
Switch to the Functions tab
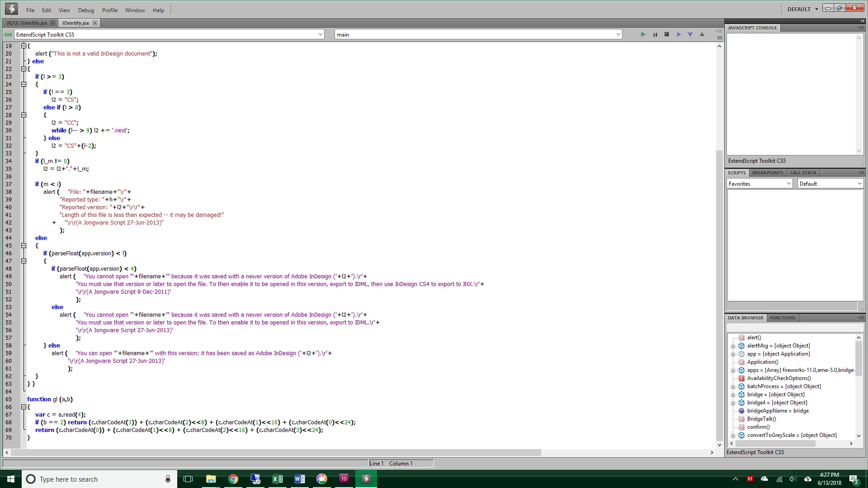click(x=782, y=318)
